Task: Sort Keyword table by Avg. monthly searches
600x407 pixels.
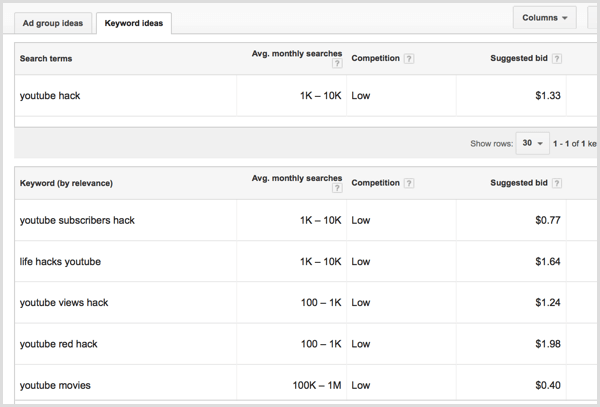Action: coord(297,178)
